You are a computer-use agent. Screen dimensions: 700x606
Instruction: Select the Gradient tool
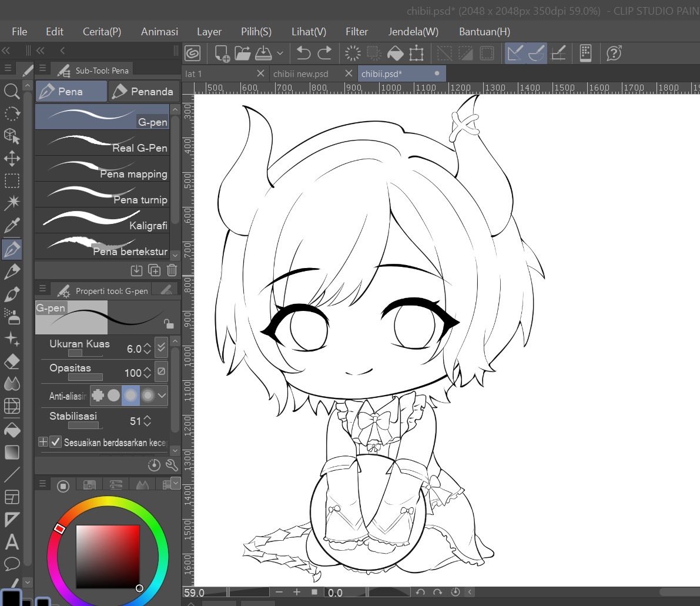12,453
